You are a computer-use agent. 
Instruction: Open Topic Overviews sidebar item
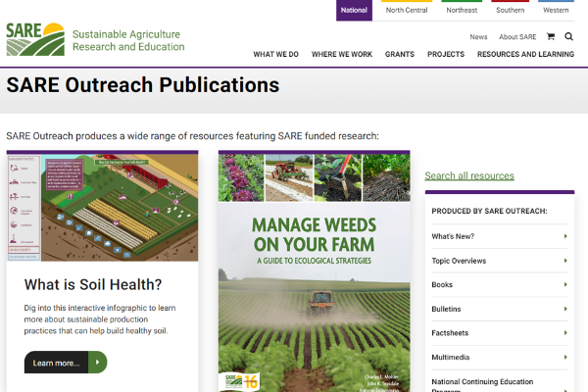pos(499,261)
